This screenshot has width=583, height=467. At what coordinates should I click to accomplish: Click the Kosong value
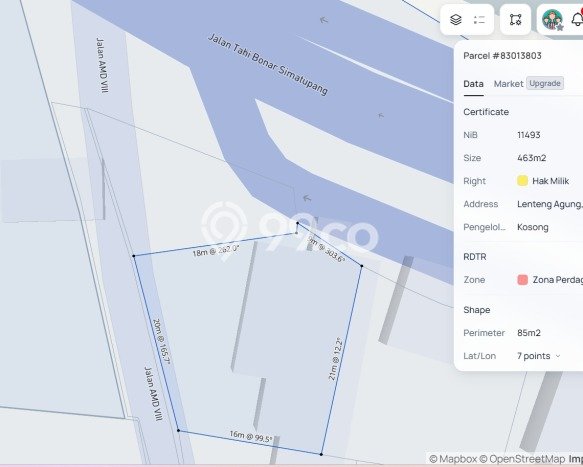pyautogui.click(x=532, y=227)
